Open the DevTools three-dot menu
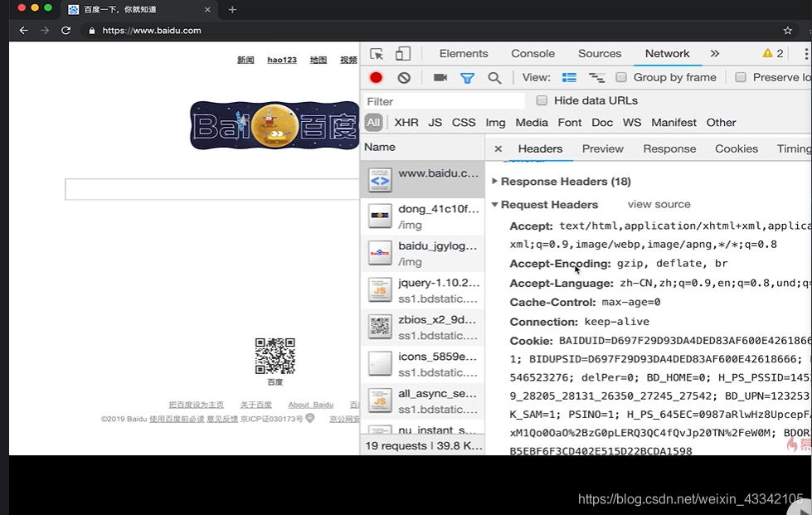This screenshot has width=812, height=515. tap(806, 54)
